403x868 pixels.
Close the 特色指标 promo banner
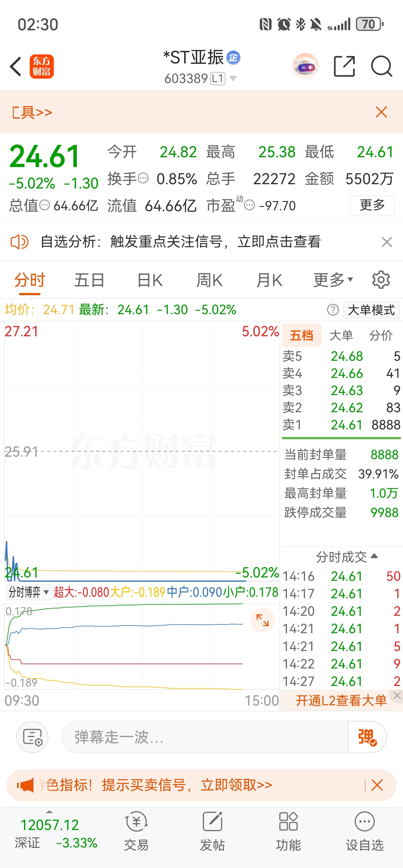(x=377, y=785)
